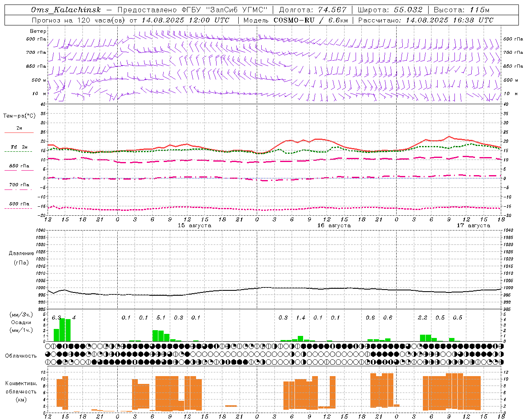The image size is (525, 420).
Task: Click the Прогноз на 120 часа(ов) text
Action: coord(79,20)
